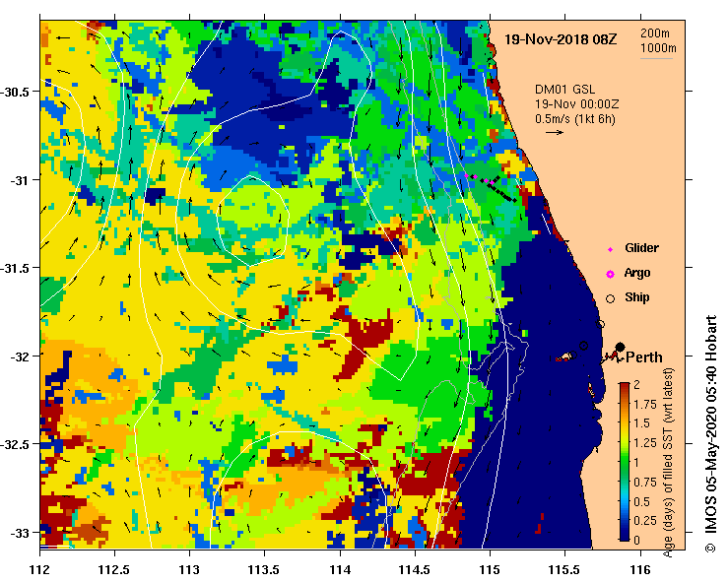Click the date label 19-Nov-2018 08Z
Image resolution: width=728 pixels, height=583 pixels.
tap(561, 39)
